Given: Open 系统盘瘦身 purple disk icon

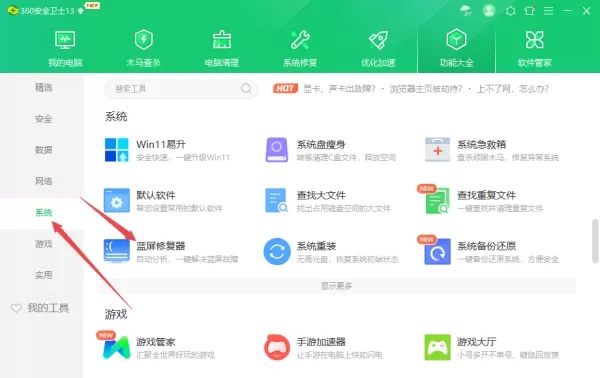Looking at the screenshot, I should tap(277, 150).
